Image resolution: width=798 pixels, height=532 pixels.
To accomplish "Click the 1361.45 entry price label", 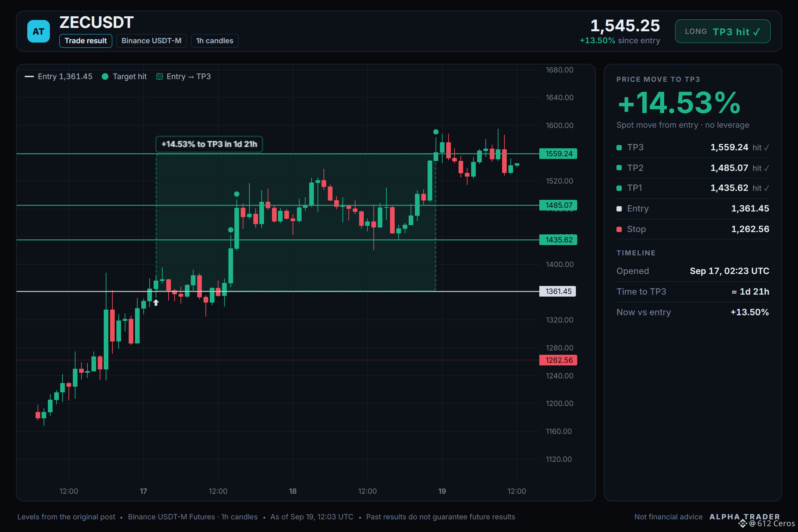I will click(558, 291).
